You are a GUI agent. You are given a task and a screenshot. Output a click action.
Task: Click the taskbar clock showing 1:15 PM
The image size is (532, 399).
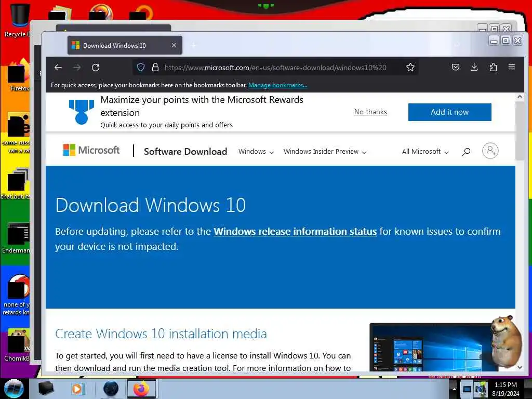(x=506, y=389)
